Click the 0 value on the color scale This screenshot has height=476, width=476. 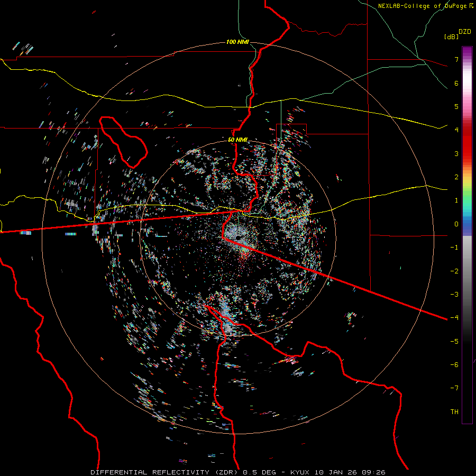pos(456,224)
